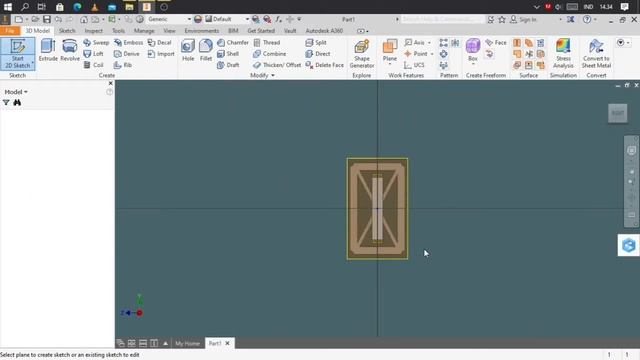Select Thicken/Offset tool
Screen dimensions: 640x360
277,65
